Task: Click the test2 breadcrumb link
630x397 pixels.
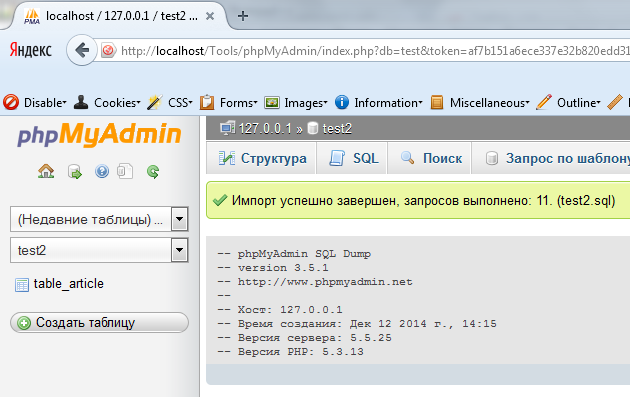Action: [x=337, y=129]
